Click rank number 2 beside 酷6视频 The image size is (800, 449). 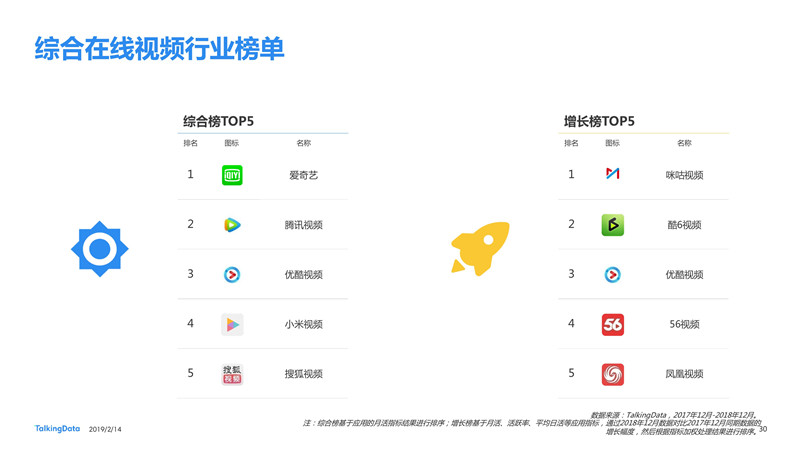(571, 224)
